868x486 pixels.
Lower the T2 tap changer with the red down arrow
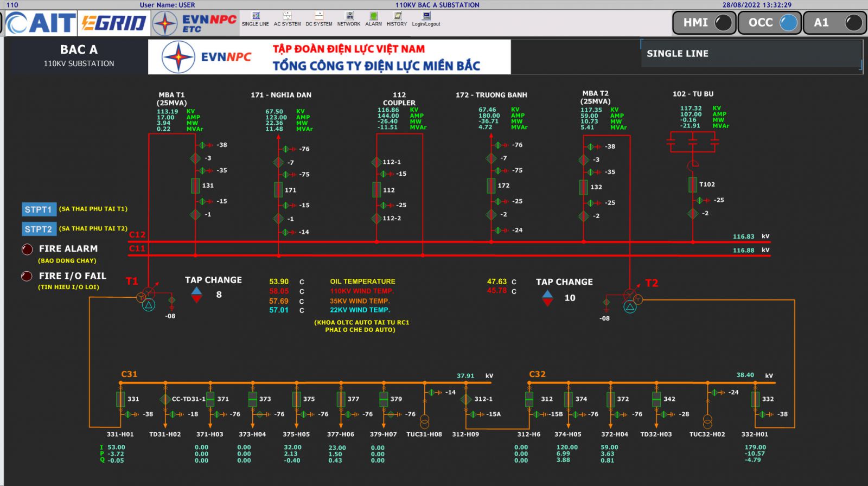pos(547,302)
